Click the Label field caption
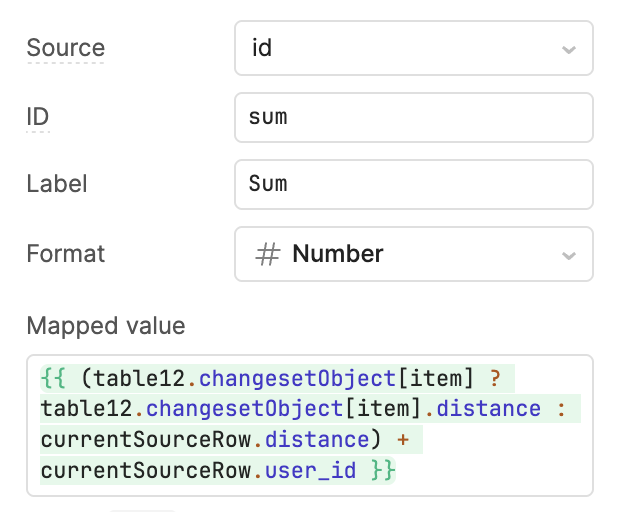 [x=56, y=185]
